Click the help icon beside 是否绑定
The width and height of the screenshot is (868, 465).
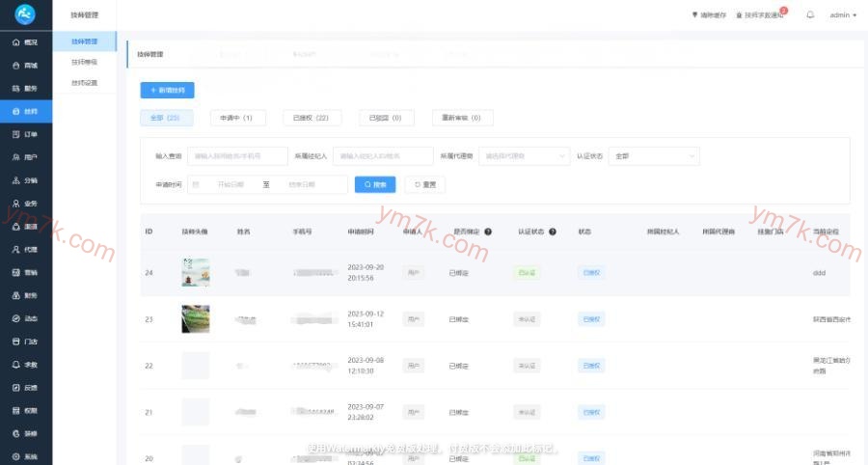click(488, 232)
